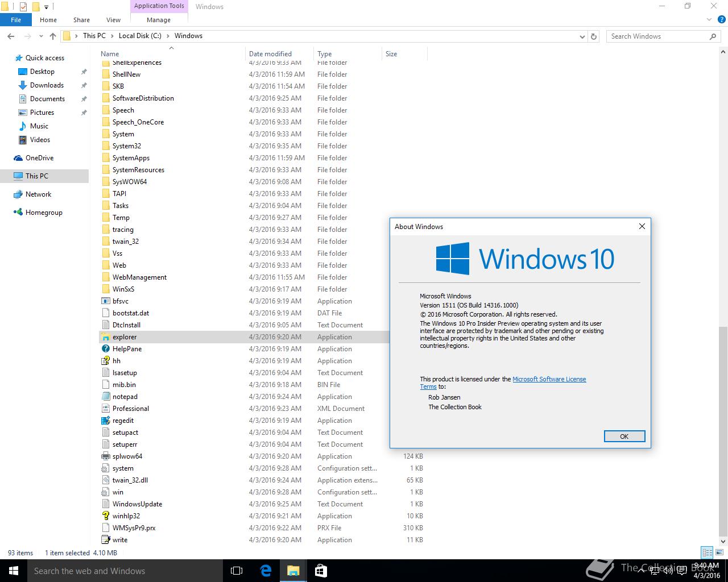Open Task View on the taskbar
728x582 pixels.
tap(237, 571)
